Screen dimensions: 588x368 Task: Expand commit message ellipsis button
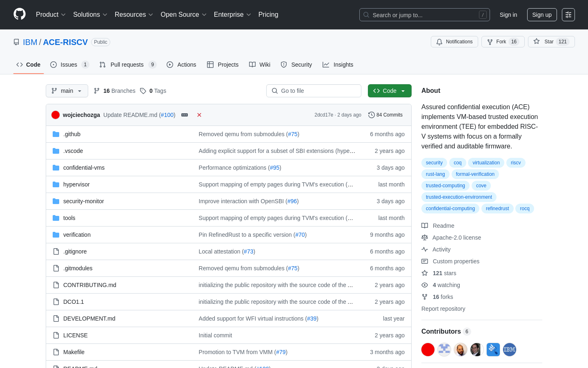(x=185, y=115)
